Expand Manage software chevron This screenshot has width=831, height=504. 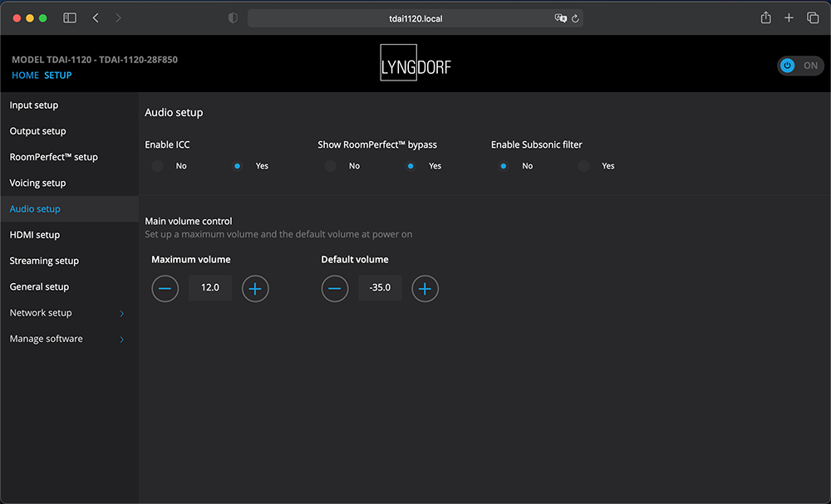(x=122, y=340)
